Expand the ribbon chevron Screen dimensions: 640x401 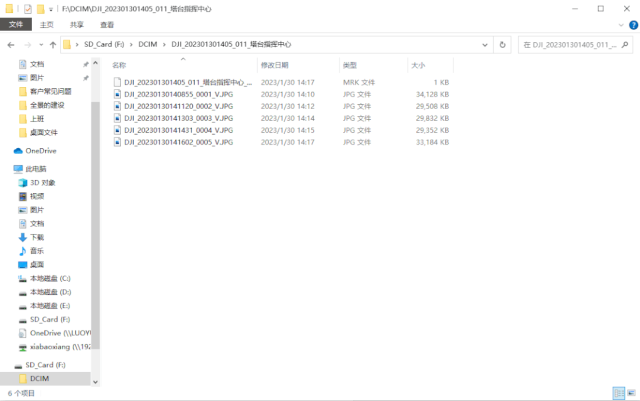[621, 25]
